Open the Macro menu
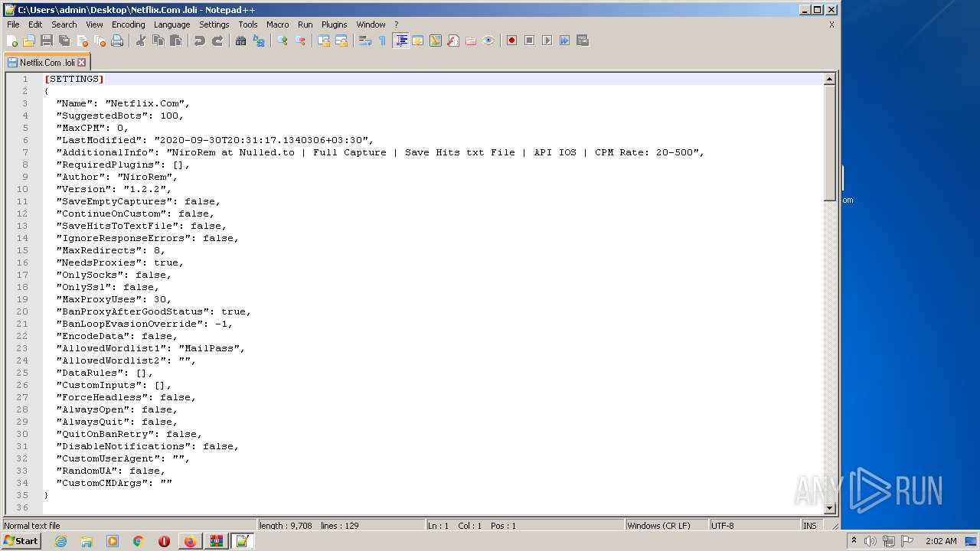The width and height of the screenshot is (980, 551). click(278, 24)
